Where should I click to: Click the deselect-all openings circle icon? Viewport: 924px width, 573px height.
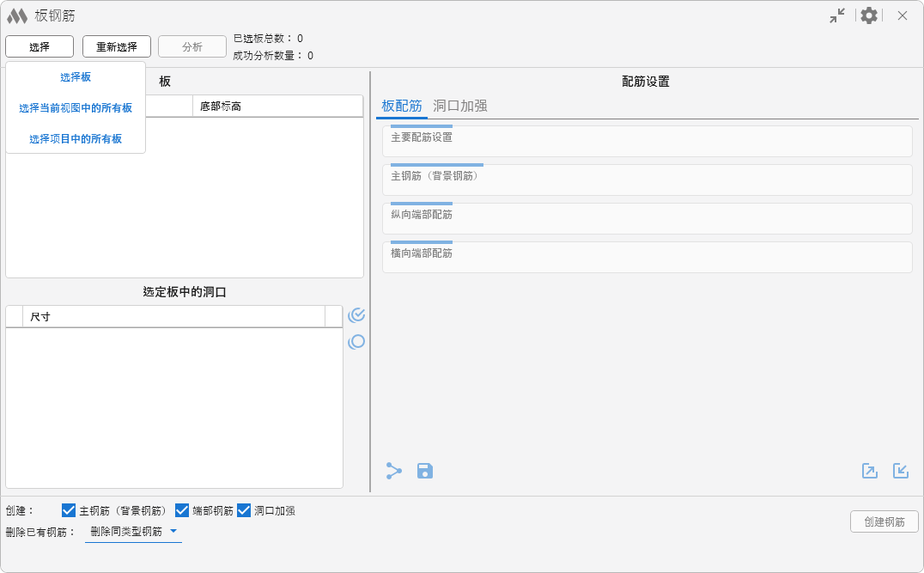click(x=357, y=342)
